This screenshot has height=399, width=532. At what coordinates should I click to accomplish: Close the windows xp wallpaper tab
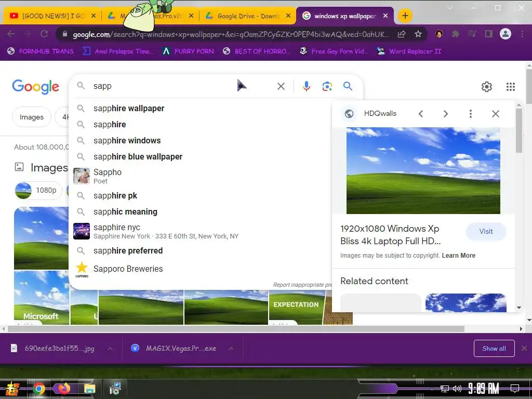click(385, 16)
